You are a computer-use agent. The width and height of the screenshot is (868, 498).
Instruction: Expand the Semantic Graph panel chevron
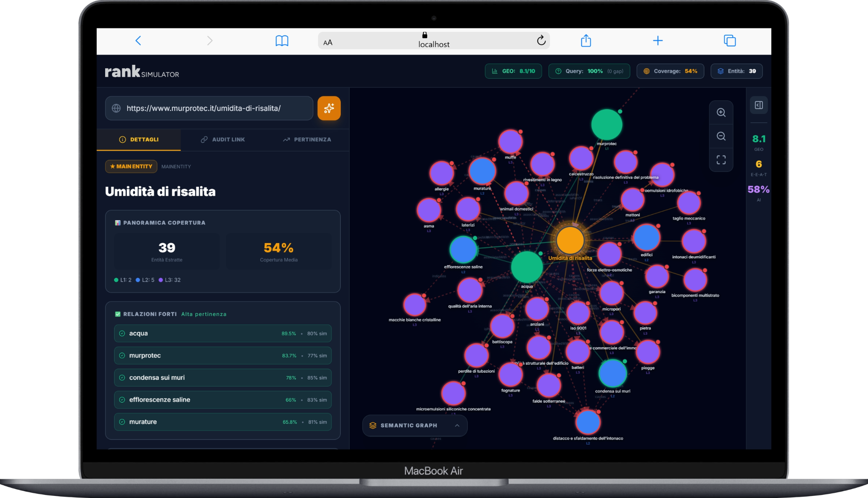click(x=457, y=426)
